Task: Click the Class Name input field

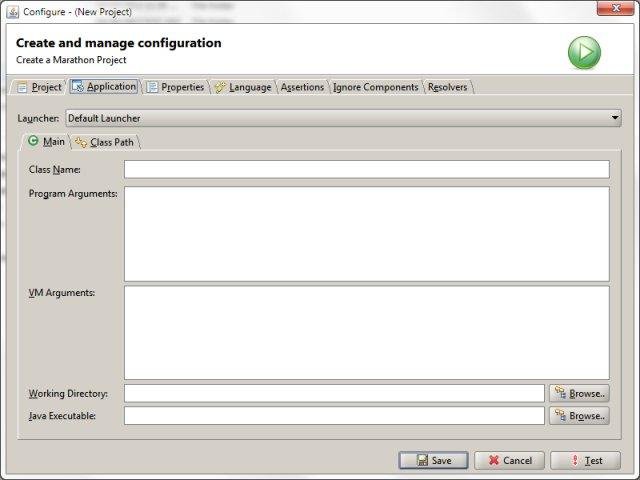Action: pyautogui.click(x=366, y=169)
